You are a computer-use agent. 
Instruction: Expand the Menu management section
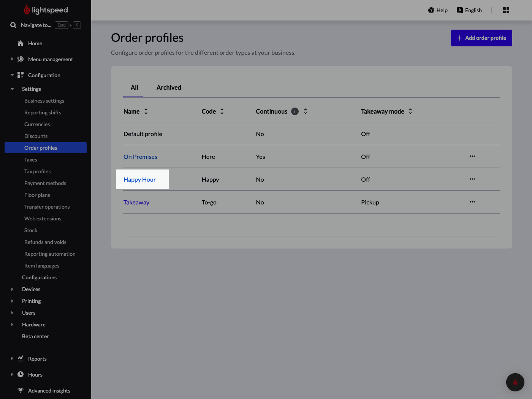coord(12,59)
